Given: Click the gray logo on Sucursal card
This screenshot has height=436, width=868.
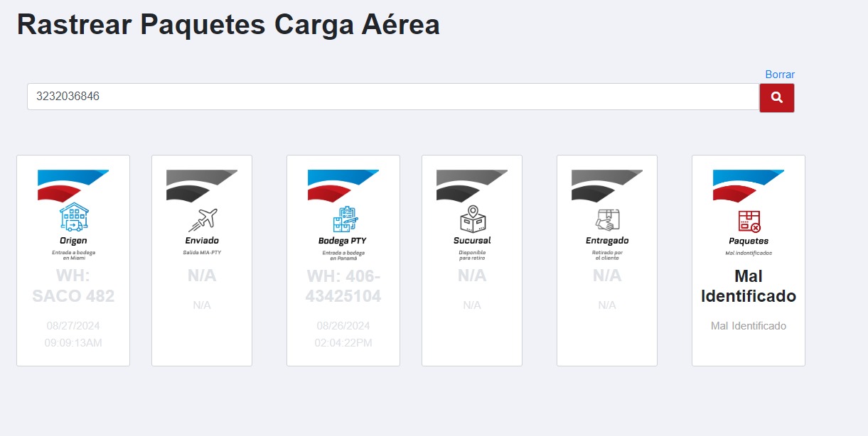Looking at the screenshot, I should (x=472, y=185).
